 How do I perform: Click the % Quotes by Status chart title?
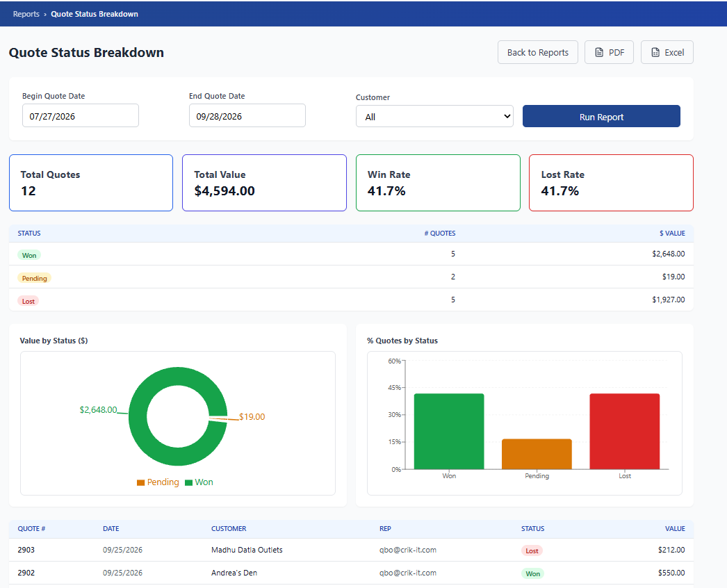point(402,341)
